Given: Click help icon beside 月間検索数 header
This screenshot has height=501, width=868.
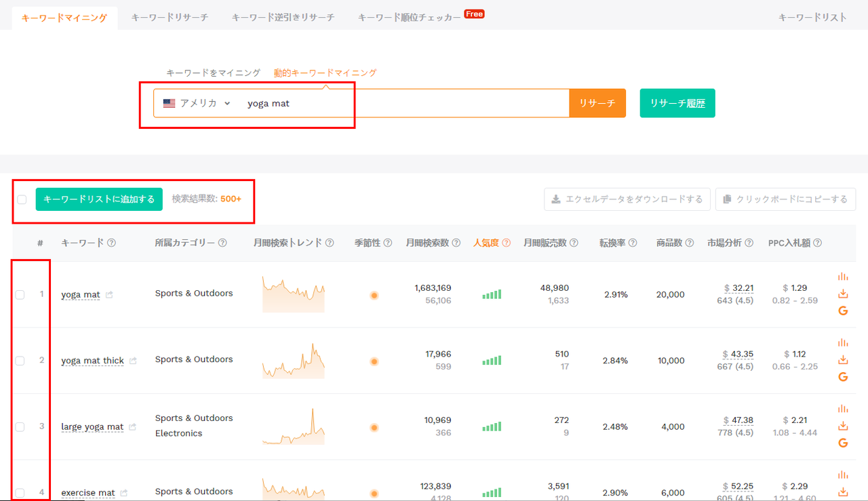Looking at the screenshot, I should tap(456, 243).
